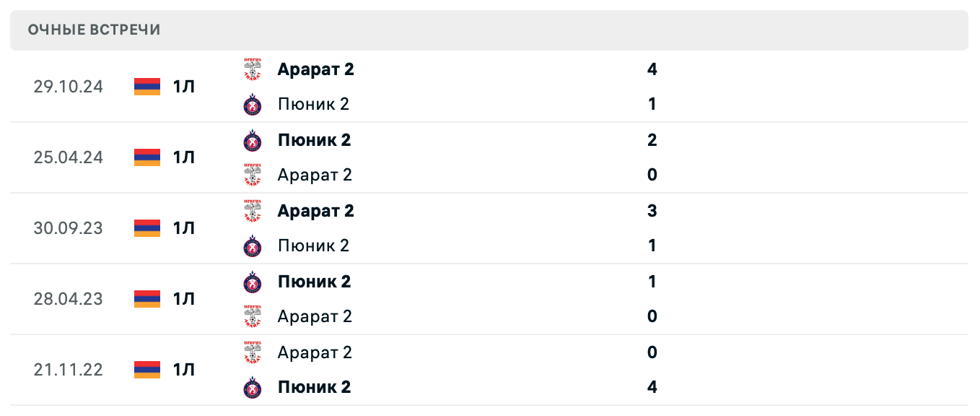
Task: Open the Pyunik 2 team page from 25.04.24 row
Action: [314, 140]
